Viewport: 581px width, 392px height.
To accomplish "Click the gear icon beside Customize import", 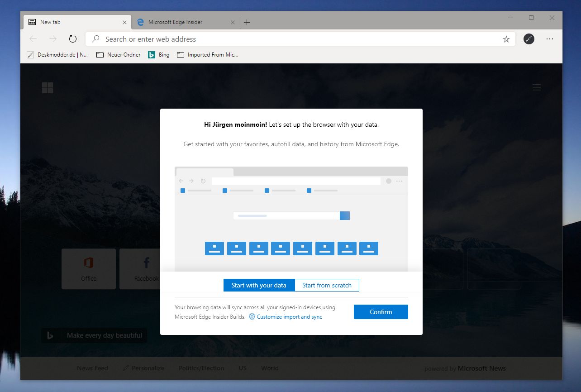I will tap(252, 317).
